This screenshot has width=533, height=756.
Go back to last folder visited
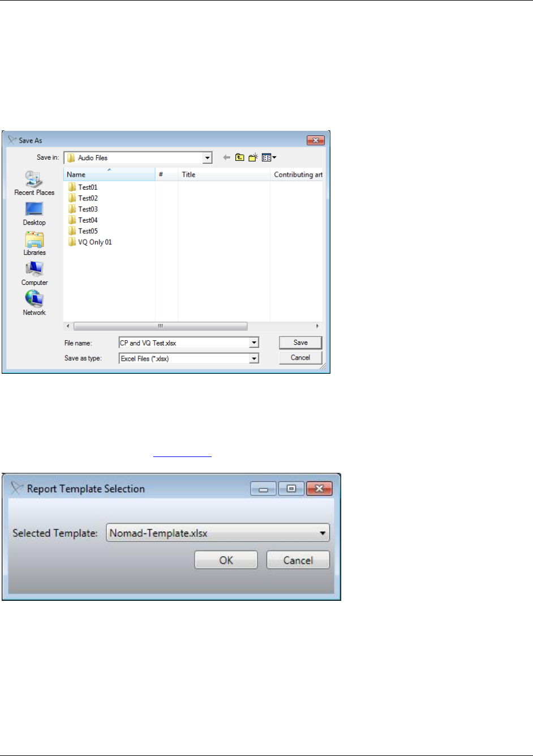(226, 157)
